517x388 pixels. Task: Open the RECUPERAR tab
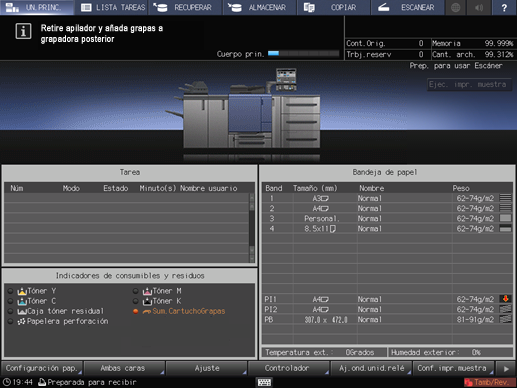pos(186,7)
